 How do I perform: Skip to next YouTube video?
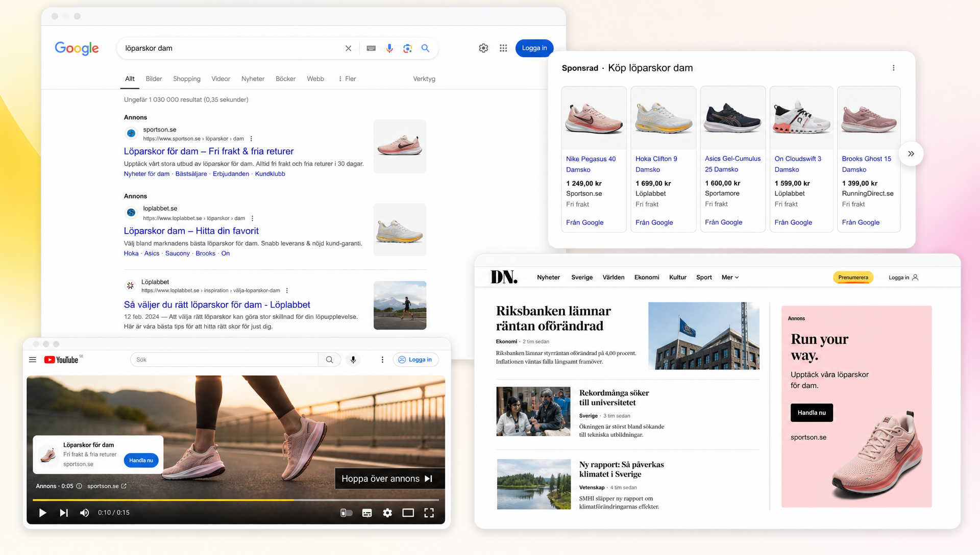(64, 513)
